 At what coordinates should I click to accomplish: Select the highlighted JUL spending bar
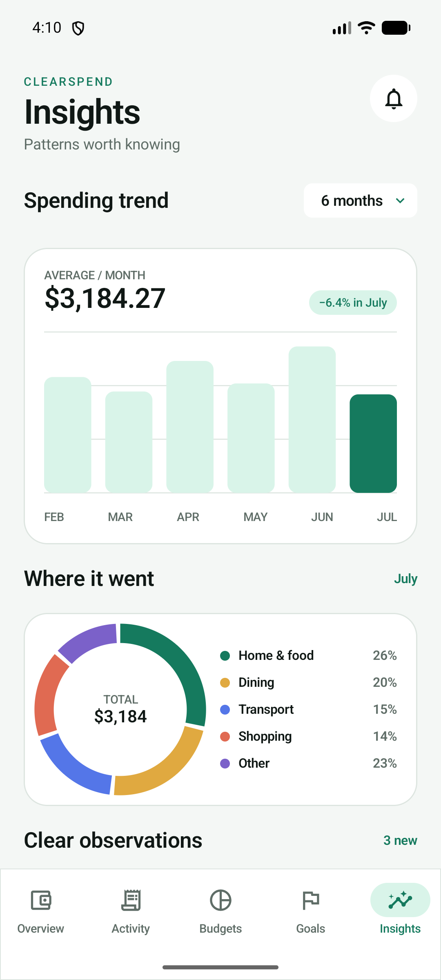pyautogui.click(x=373, y=443)
